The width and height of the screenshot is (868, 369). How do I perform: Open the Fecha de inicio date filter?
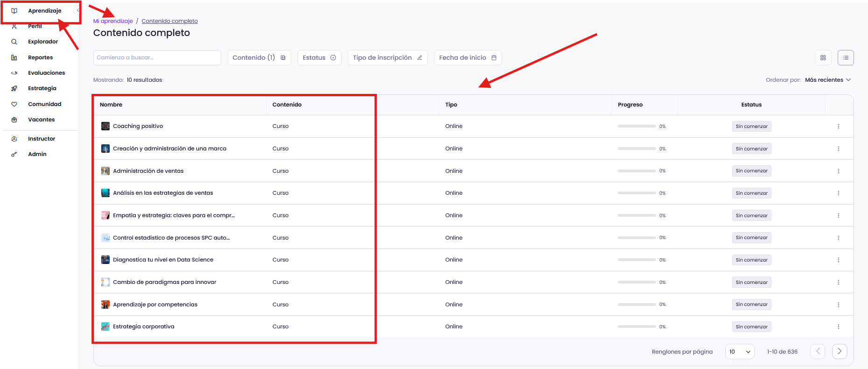467,58
